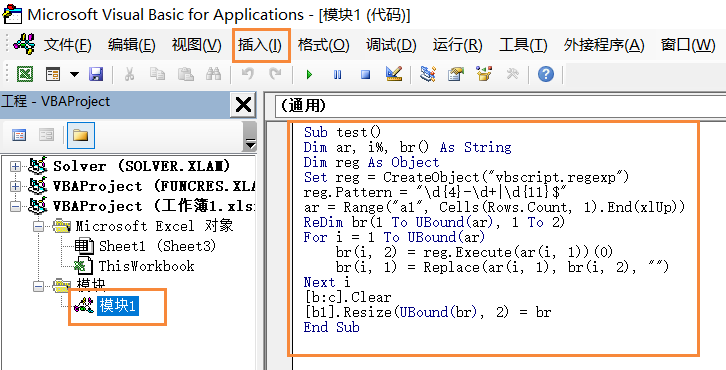Close the 工程 - VBAProject panel

(243, 105)
